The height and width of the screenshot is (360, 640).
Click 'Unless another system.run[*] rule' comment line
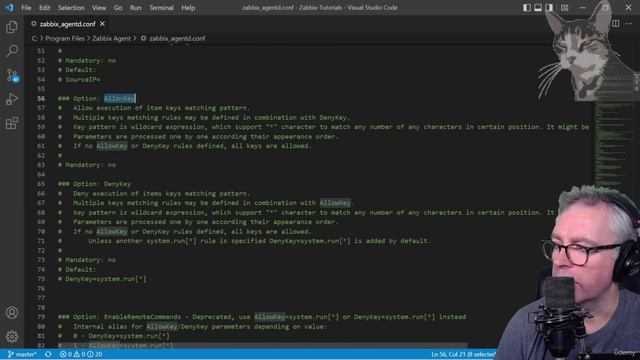[x=244, y=241]
